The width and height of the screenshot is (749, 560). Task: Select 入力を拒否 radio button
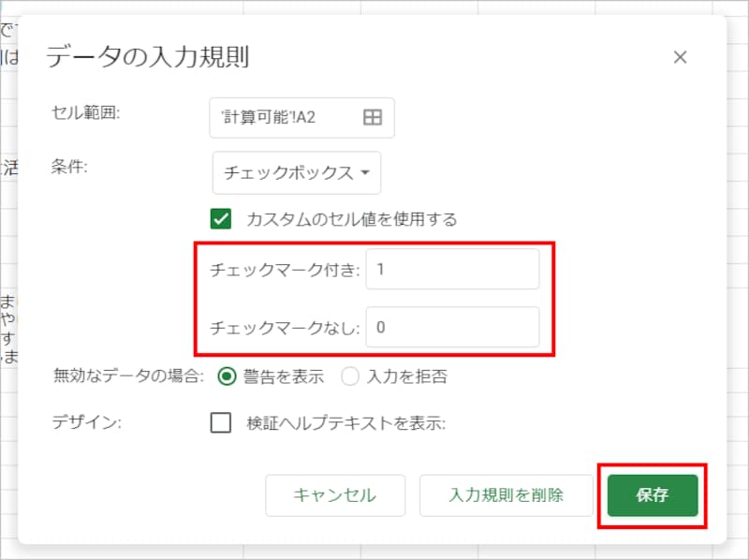click(349, 374)
